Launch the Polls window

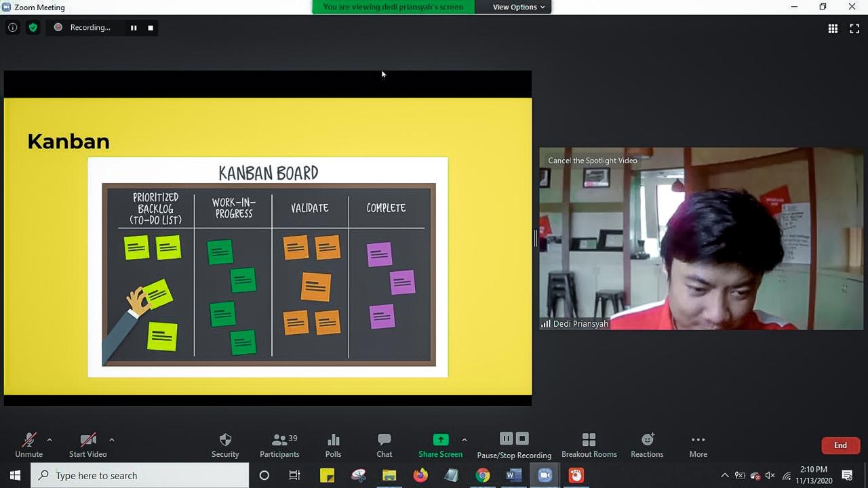click(333, 445)
